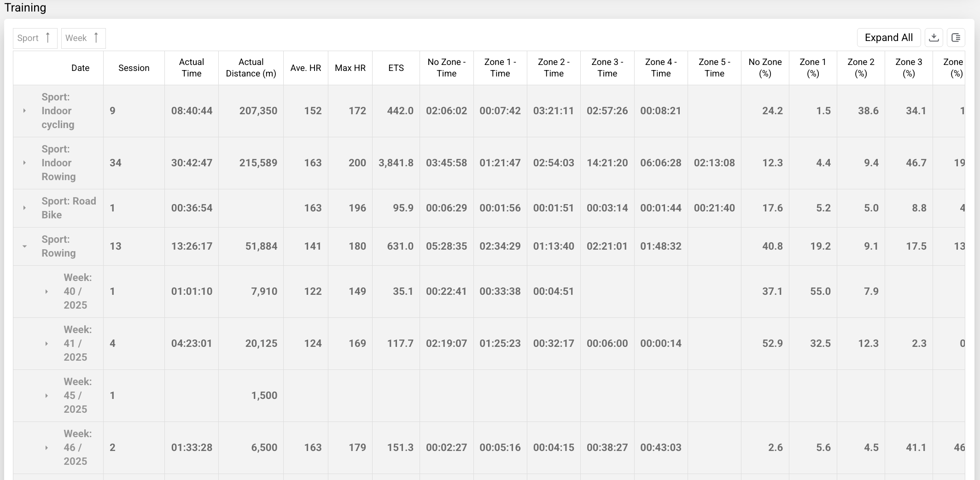The height and width of the screenshot is (480, 980).
Task: Click distance value 215,589
Action: (x=258, y=163)
